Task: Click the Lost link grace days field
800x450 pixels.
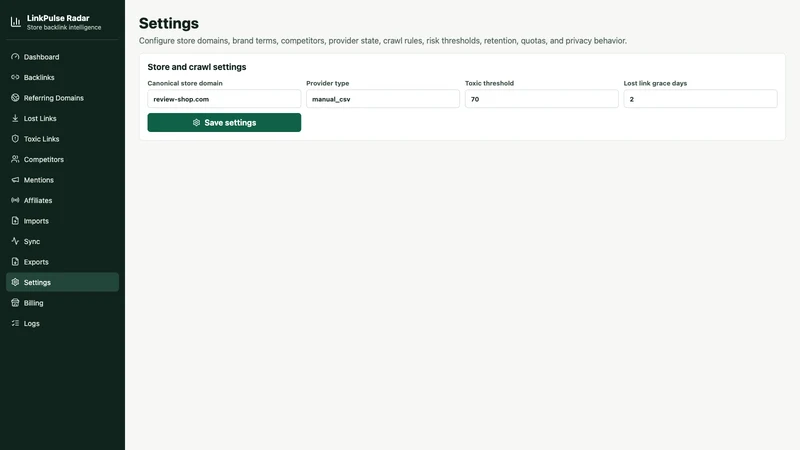Action: (700, 99)
